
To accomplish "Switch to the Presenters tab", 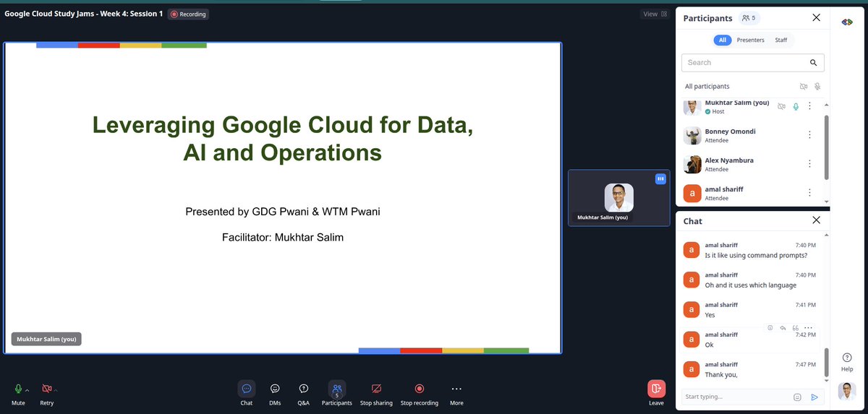I will tap(751, 40).
